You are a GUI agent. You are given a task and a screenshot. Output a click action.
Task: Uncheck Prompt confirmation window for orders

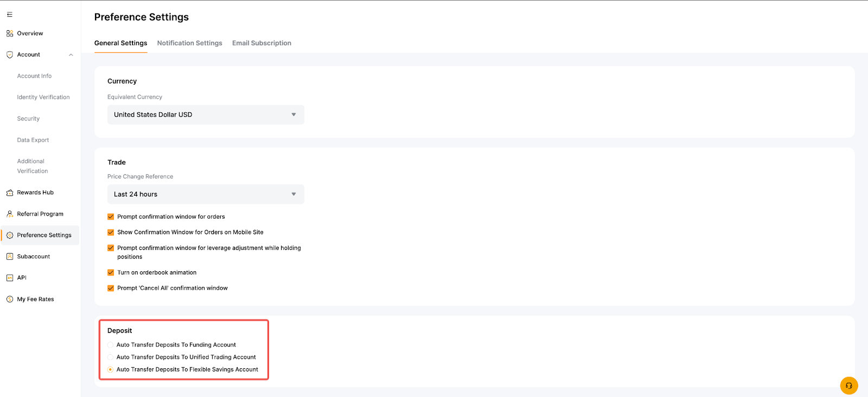coord(111,216)
